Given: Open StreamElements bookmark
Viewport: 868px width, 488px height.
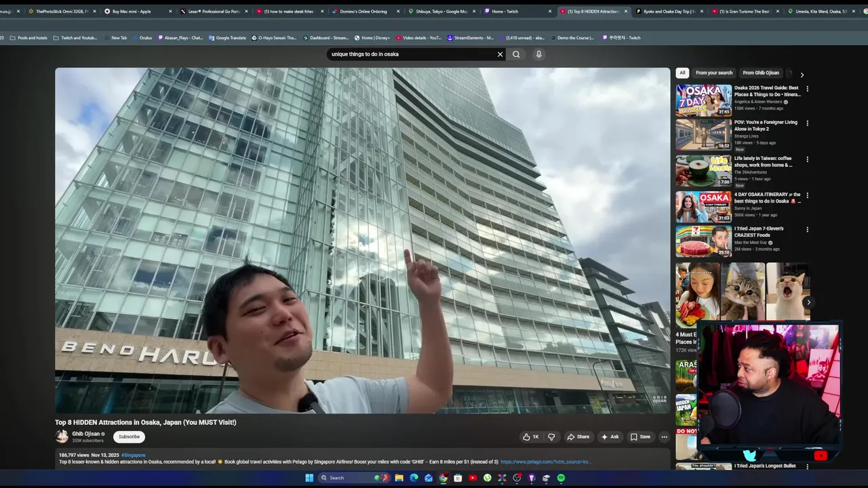Looking at the screenshot, I should click(x=471, y=38).
